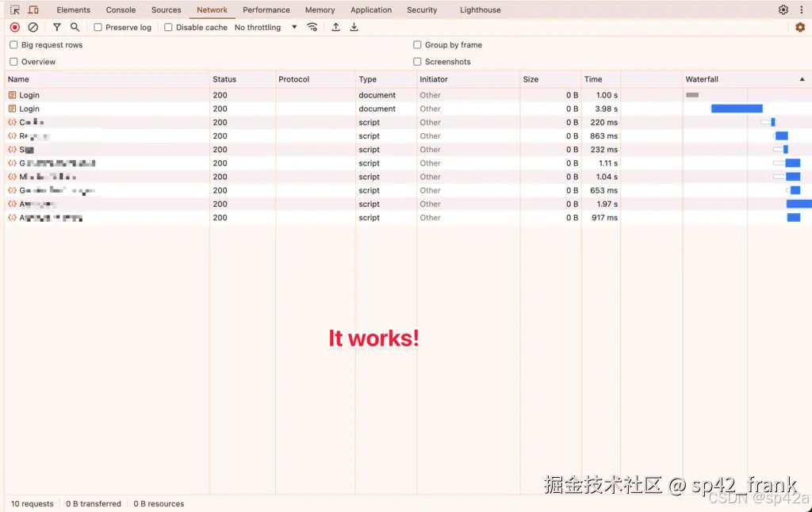
Task: Open the DevTools three-dot menu
Action: tap(801, 10)
